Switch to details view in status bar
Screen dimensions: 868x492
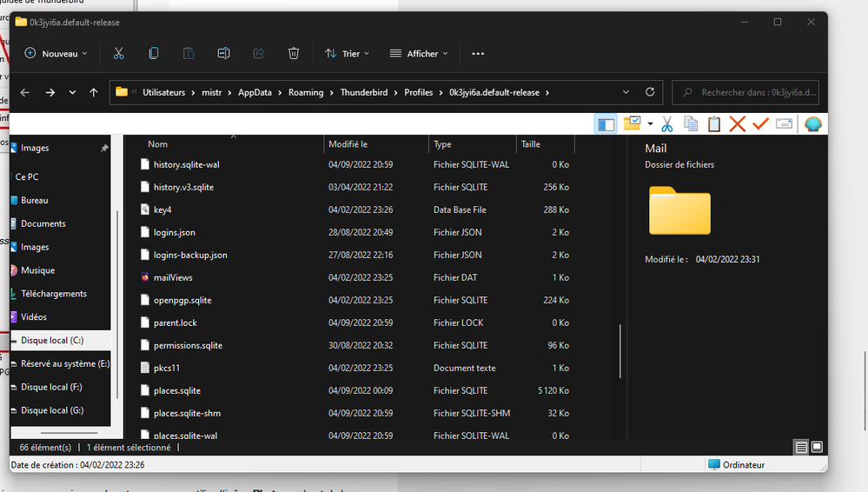(x=801, y=448)
